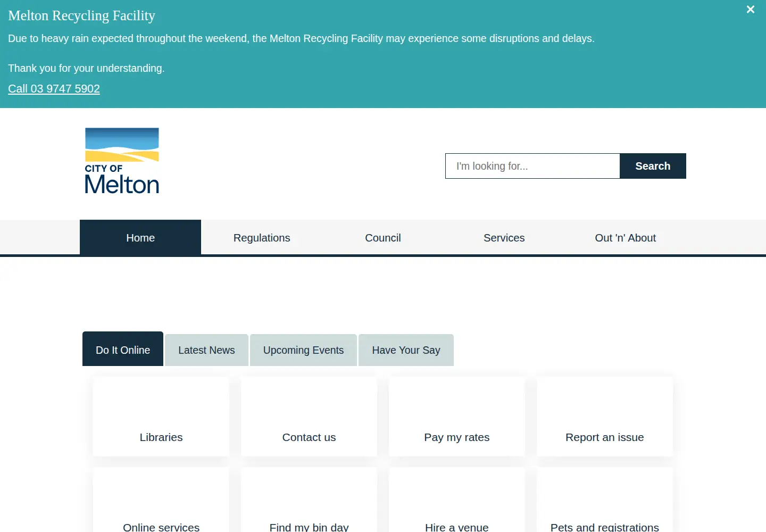Open the Council menu
Image resolution: width=766 pixels, height=532 pixels.
click(x=383, y=238)
